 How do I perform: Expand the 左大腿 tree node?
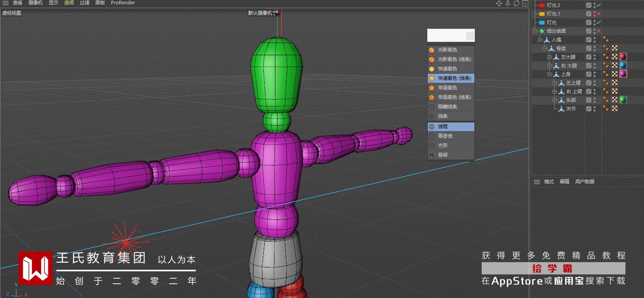click(x=549, y=57)
